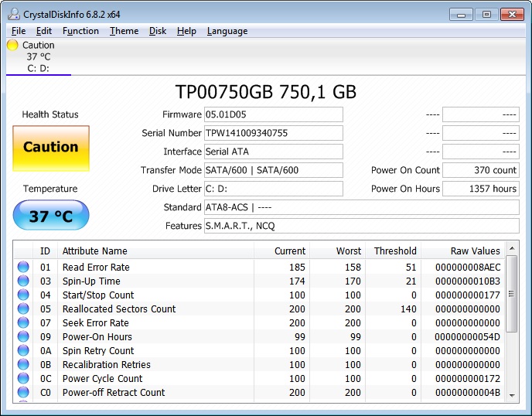This screenshot has height=416, width=532.
Task: Click the Features field S.M.A.R.T., NCQ
Action: pos(362,226)
